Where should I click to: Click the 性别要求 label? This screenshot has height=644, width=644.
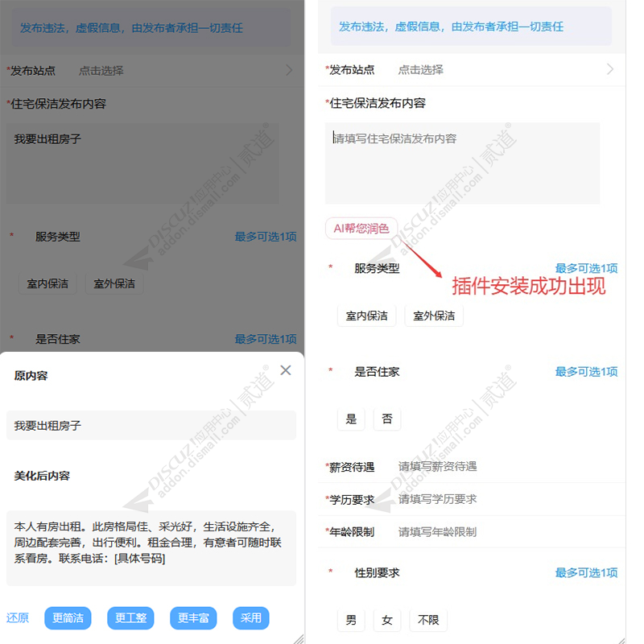coord(377,572)
